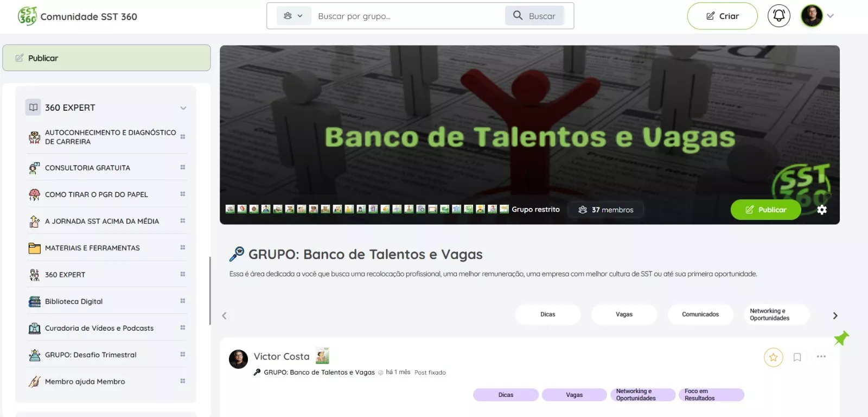Open the notifications bell icon
868x417 pixels.
tap(778, 16)
